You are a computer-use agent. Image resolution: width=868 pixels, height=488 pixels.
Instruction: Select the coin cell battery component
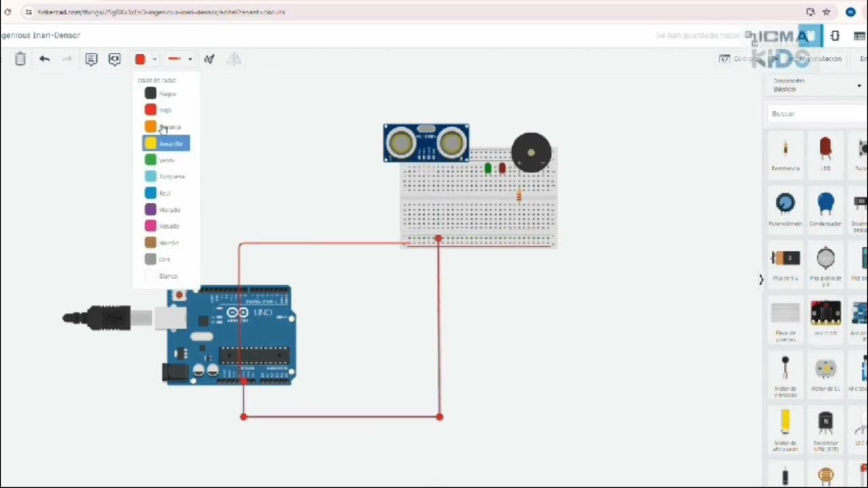(x=825, y=264)
